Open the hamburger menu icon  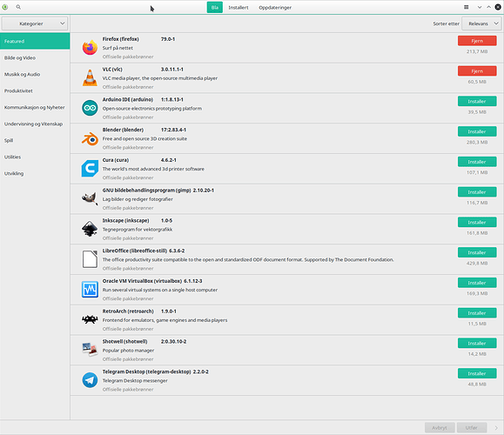[x=466, y=7]
